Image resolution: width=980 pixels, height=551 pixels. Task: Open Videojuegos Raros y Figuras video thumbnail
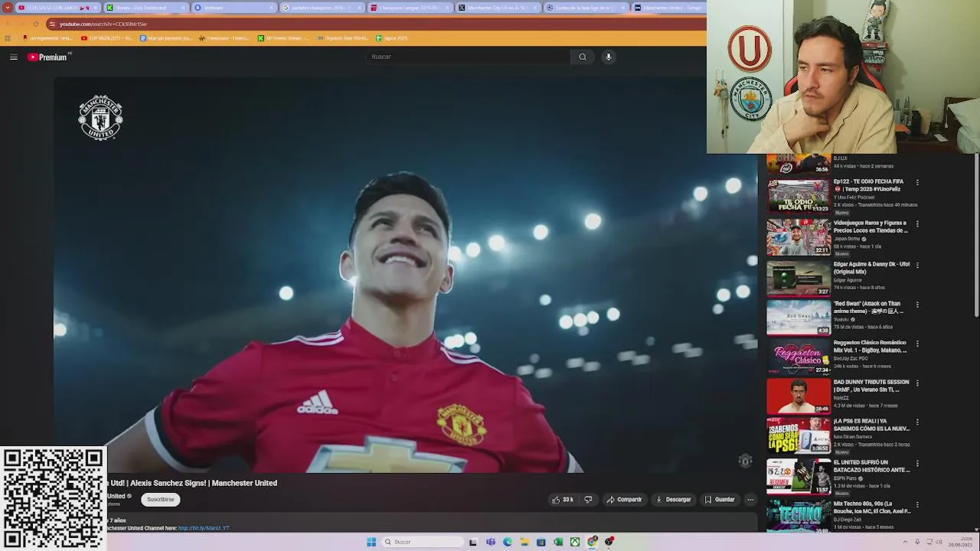(799, 237)
